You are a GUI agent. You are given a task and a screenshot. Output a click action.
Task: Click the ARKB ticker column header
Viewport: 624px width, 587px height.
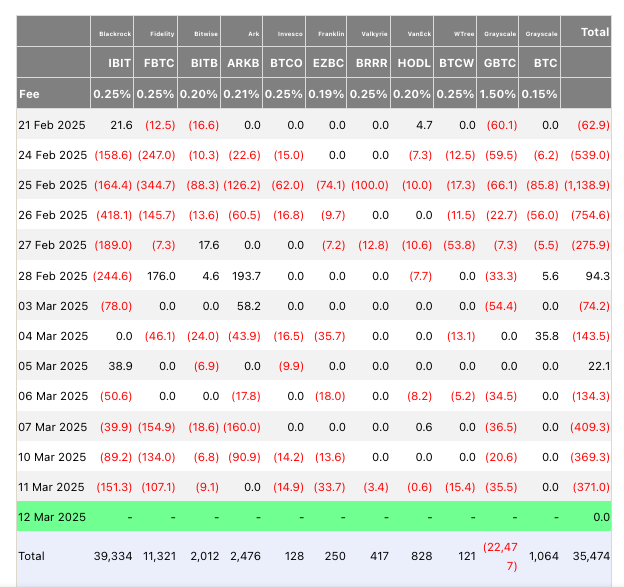click(x=243, y=63)
